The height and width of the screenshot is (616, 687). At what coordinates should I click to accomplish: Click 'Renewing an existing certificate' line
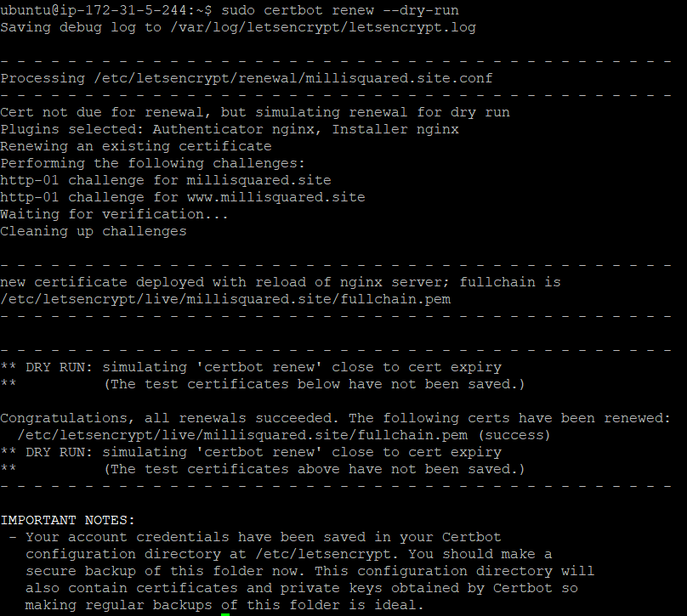pos(136,146)
